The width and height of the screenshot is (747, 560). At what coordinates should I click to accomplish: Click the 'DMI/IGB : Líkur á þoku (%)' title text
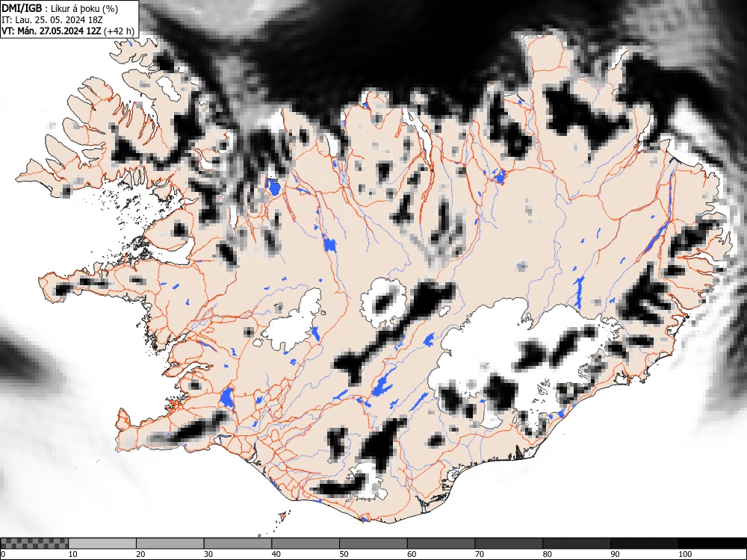coord(60,8)
